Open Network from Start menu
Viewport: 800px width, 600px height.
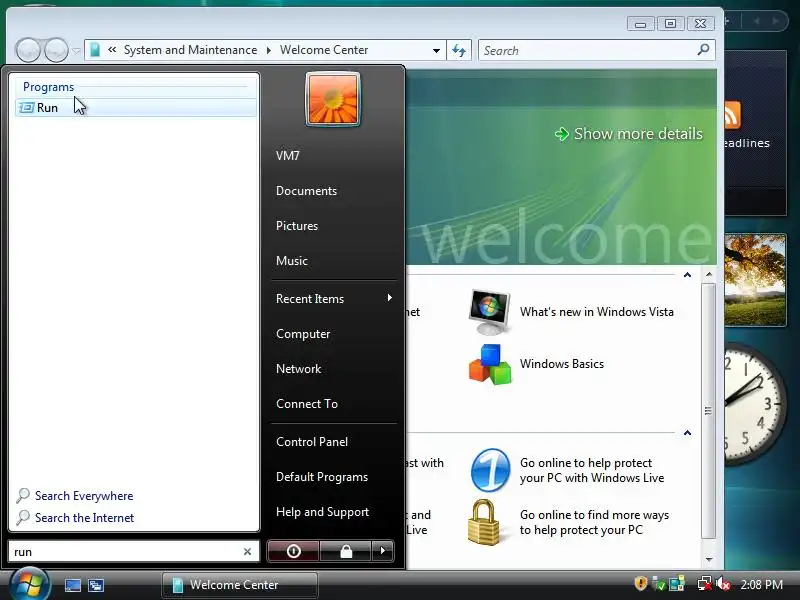click(x=298, y=369)
